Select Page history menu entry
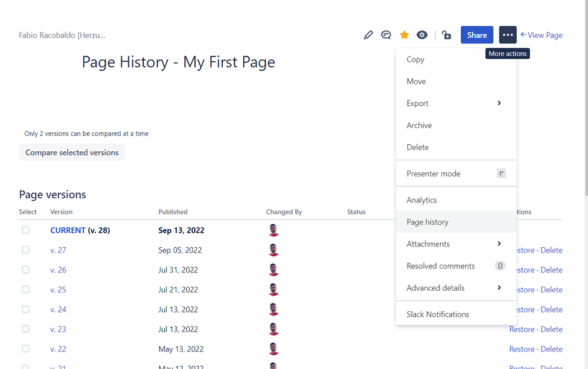The width and height of the screenshot is (588, 369). coord(456,222)
